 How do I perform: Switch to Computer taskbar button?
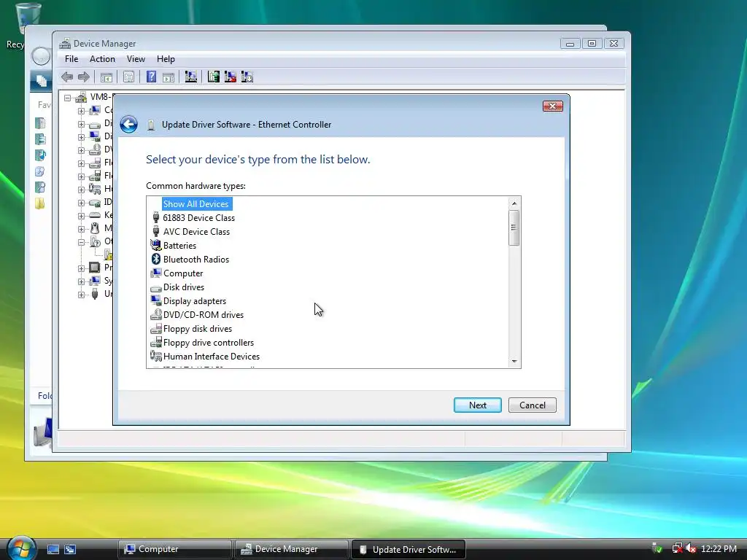click(175, 549)
